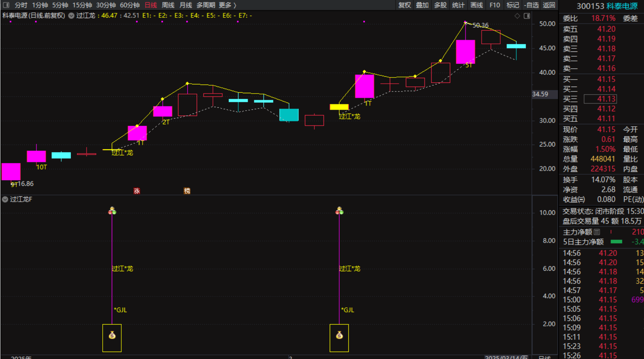Click the money bag icon under the earlier signal

[112, 335]
